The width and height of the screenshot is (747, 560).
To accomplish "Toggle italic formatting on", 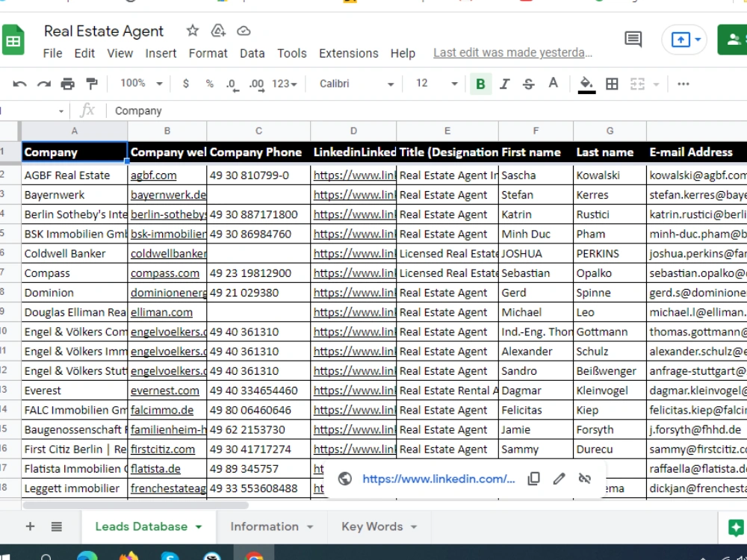I will 504,83.
